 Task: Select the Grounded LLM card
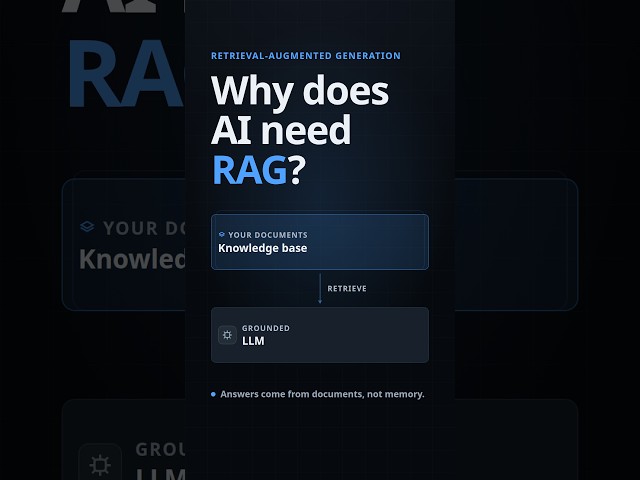[x=320, y=335]
